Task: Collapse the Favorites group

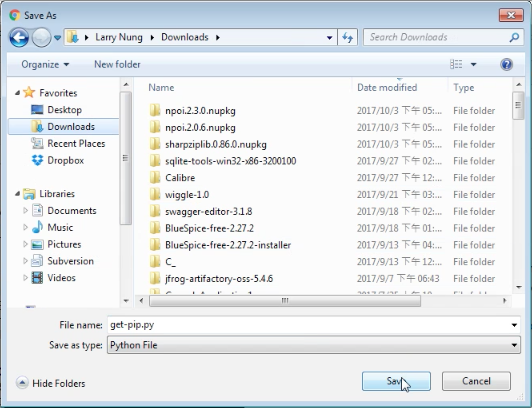Action: pos(17,93)
